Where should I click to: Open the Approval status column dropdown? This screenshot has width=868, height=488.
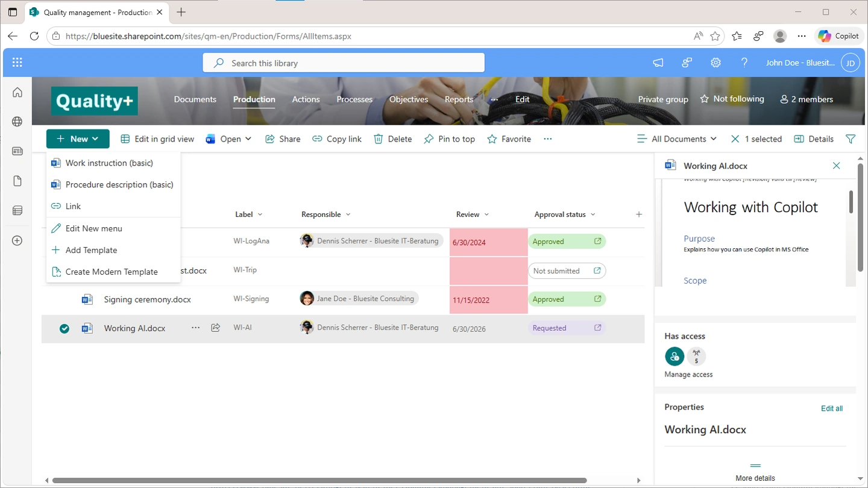tap(593, 214)
